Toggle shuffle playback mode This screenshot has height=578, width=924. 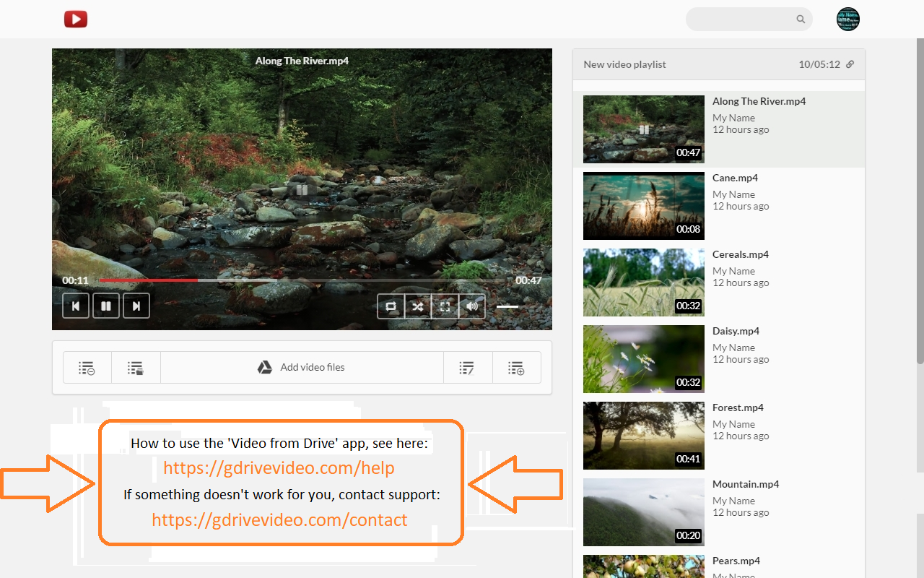coord(418,306)
